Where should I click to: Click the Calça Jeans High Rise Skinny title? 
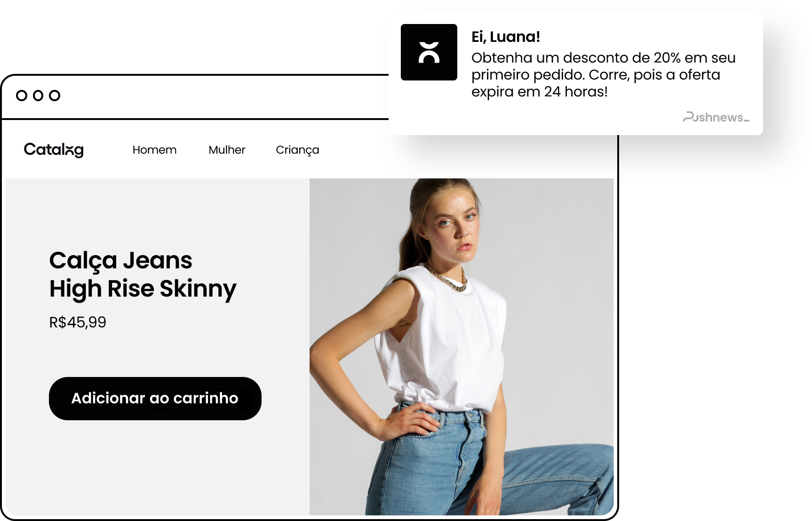[x=143, y=275]
